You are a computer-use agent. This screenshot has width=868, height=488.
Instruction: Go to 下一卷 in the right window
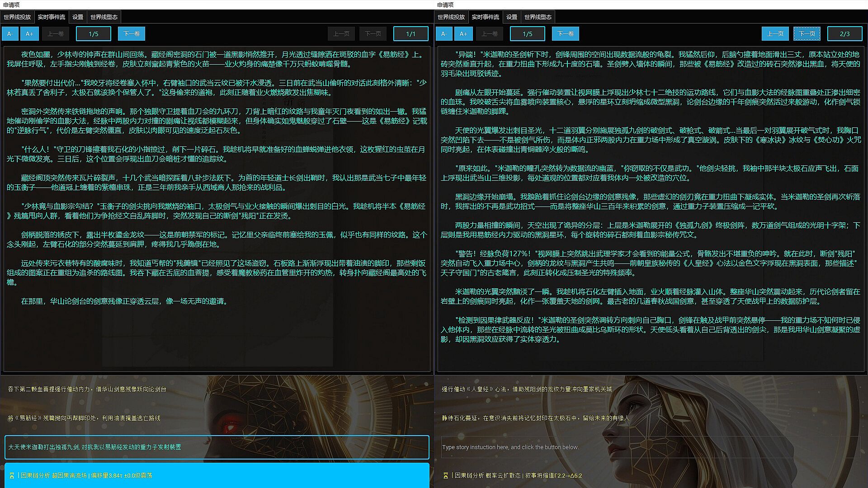(565, 34)
